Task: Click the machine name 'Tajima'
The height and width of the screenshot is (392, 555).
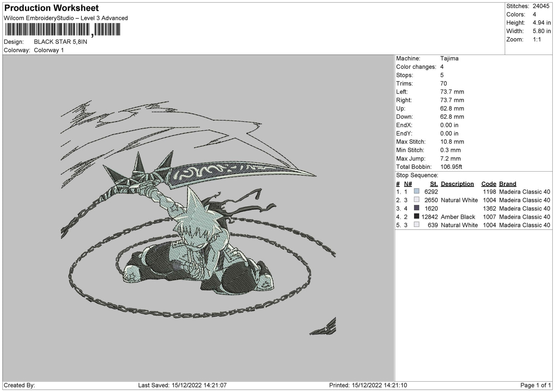Action: click(x=449, y=59)
